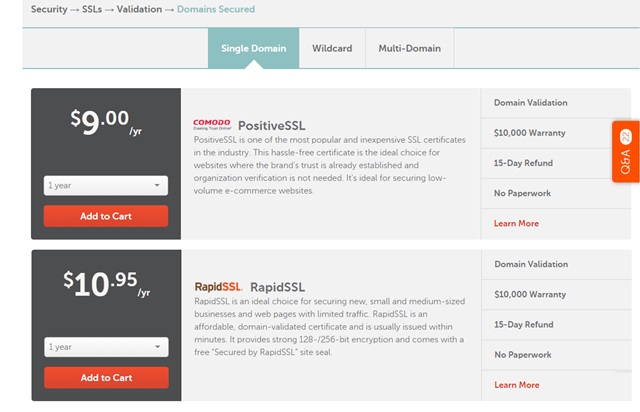
Task: Click RapidSSL's No Paperwork feature
Action: (522, 355)
